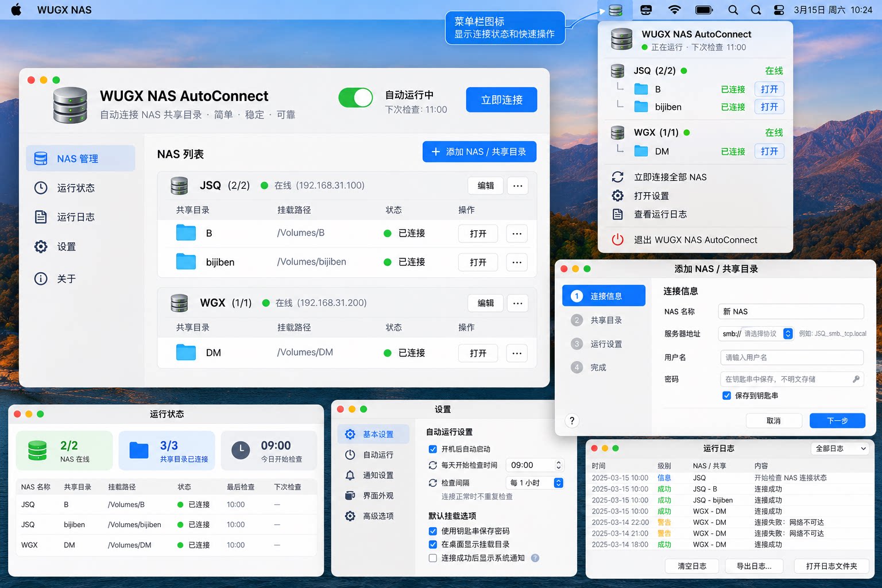
Task: Click the clock icon on the 09:00 status card
Action: (241, 451)
